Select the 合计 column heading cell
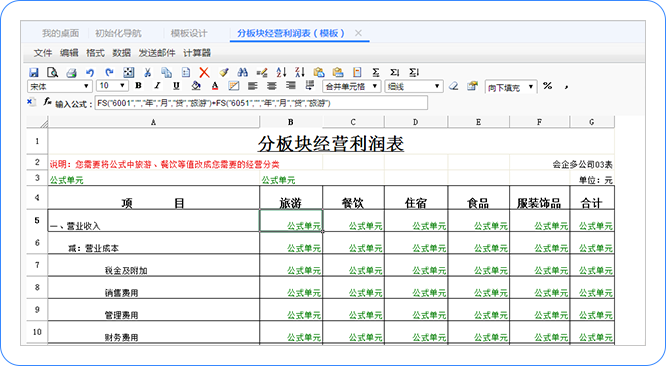This screenshot has height=366, width=666. pos(592,197)
